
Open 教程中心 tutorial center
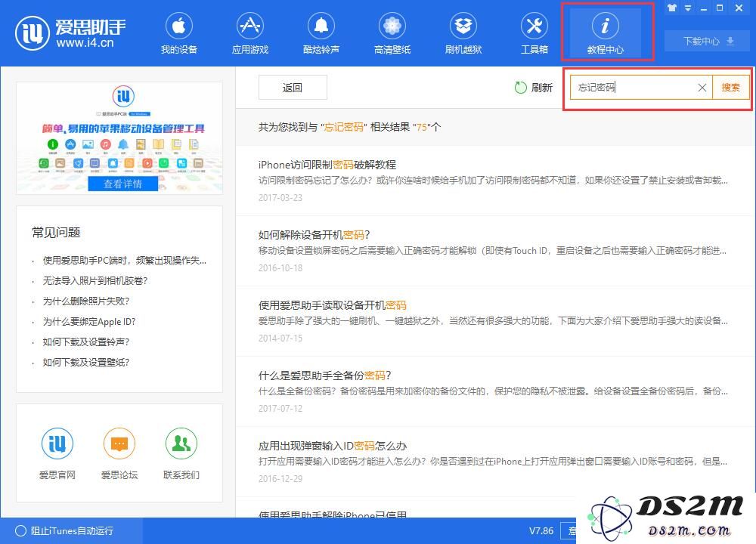pyautogui.click(x=605, y=33)
